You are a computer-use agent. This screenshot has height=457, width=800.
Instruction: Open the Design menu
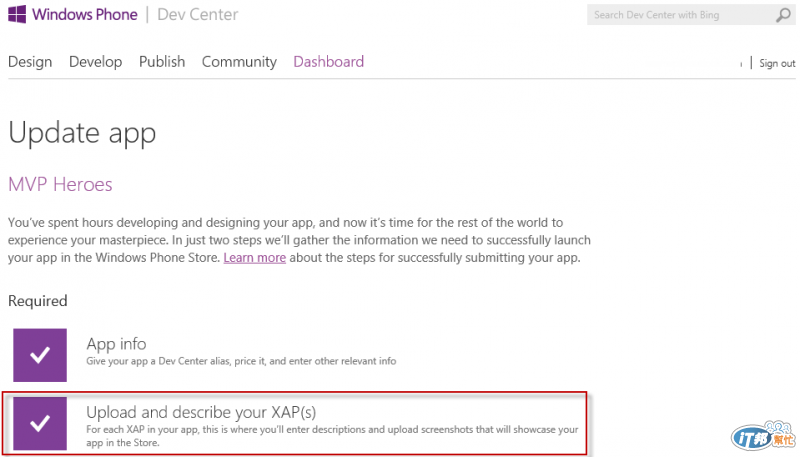tap(30, 62)
